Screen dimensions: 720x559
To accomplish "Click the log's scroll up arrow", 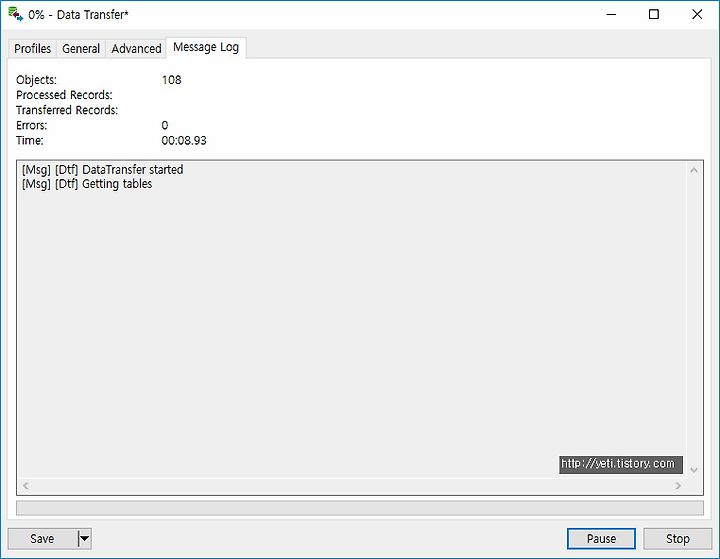I will coord(694,170).
